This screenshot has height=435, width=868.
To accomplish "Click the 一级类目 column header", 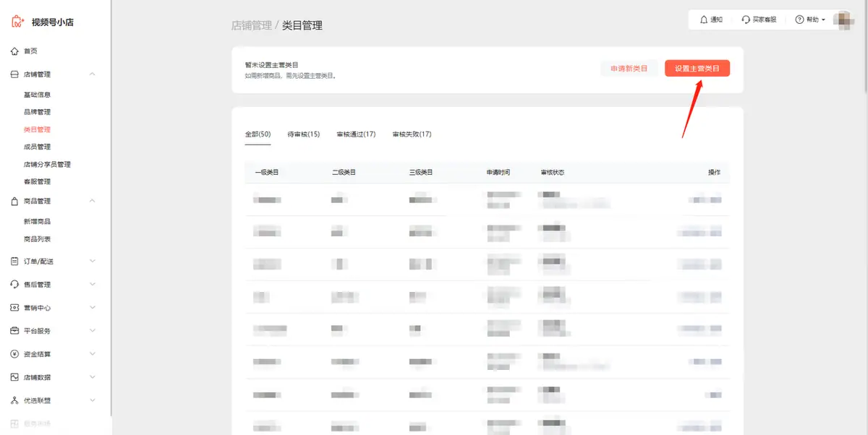I will pyautogui.click(x=266, y=173).
